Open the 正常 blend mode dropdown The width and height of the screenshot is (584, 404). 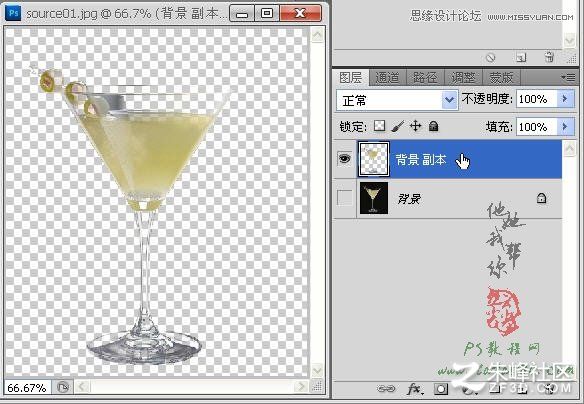397,100
